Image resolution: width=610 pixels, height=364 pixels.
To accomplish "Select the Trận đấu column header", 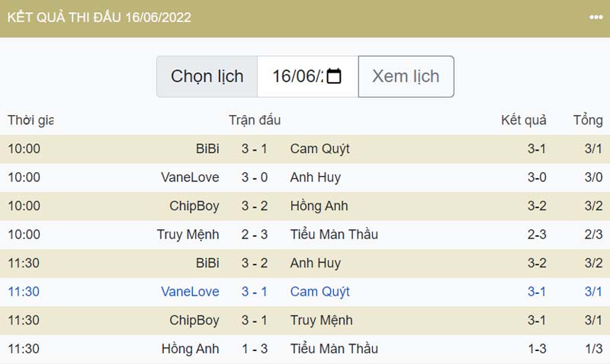I will pyautogui.click(x=255, y=120).
